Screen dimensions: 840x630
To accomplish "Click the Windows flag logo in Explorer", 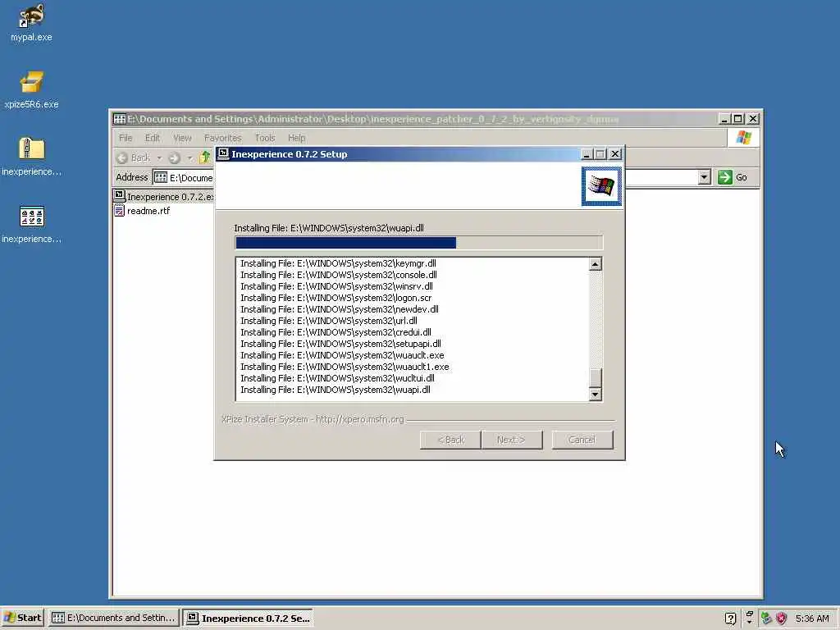I will [743, 138].
